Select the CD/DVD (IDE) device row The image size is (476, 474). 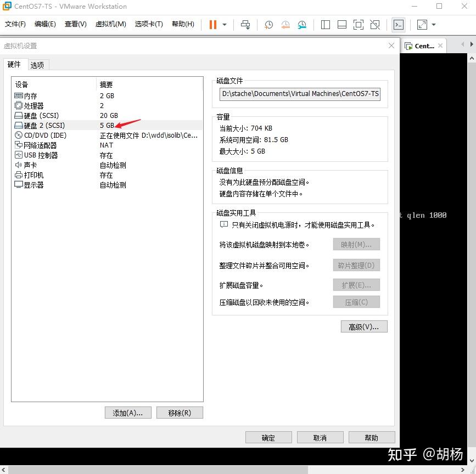(x=107, y=136)
